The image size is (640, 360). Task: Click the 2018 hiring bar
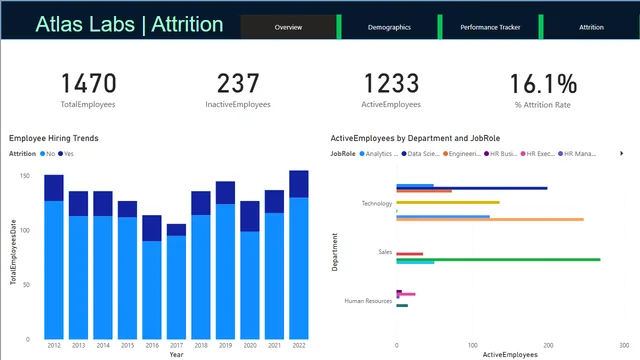tap(201, 265)
